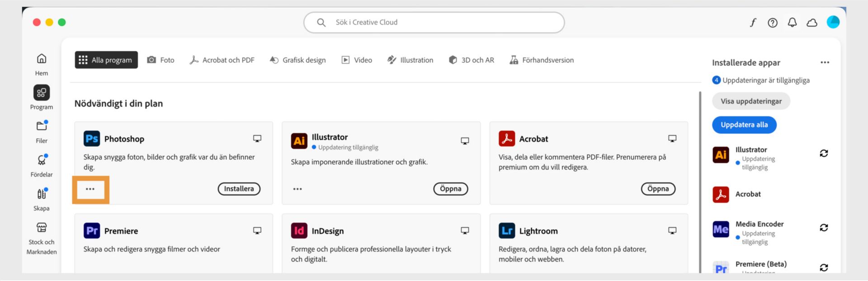868x281 pixels.
Task: Click Öppna button for Illustrator
Action: [451, 189]
